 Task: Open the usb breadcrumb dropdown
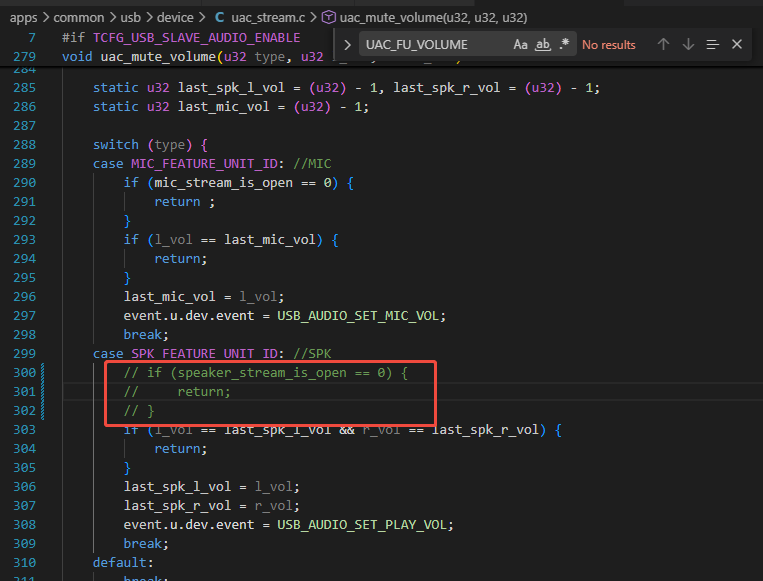[130, 18]
